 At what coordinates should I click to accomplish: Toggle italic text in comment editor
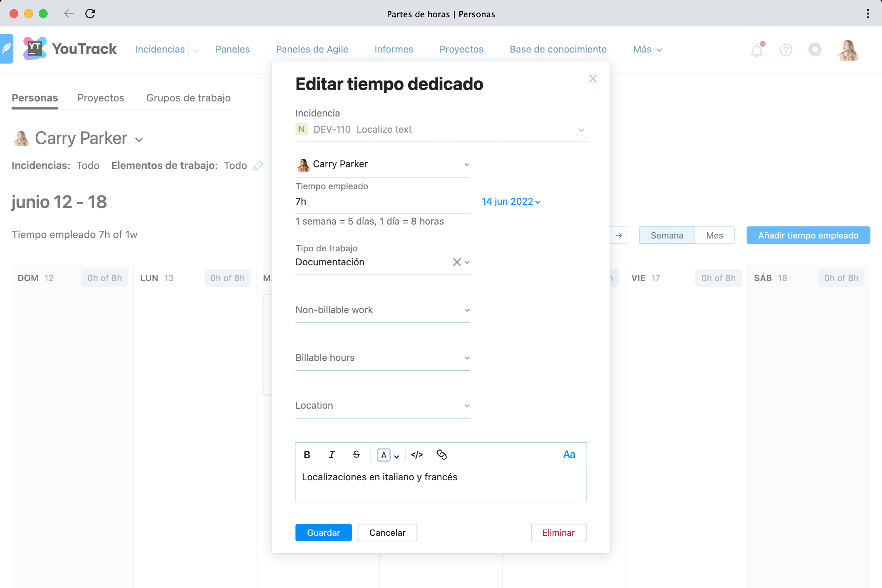[x=331, y=455]
